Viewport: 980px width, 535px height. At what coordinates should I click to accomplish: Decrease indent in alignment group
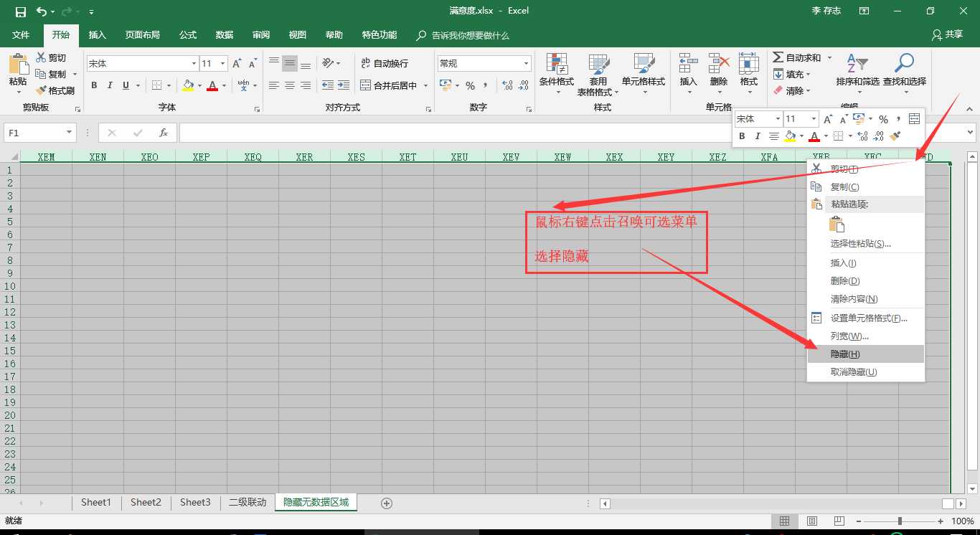(x=327, y=85)
